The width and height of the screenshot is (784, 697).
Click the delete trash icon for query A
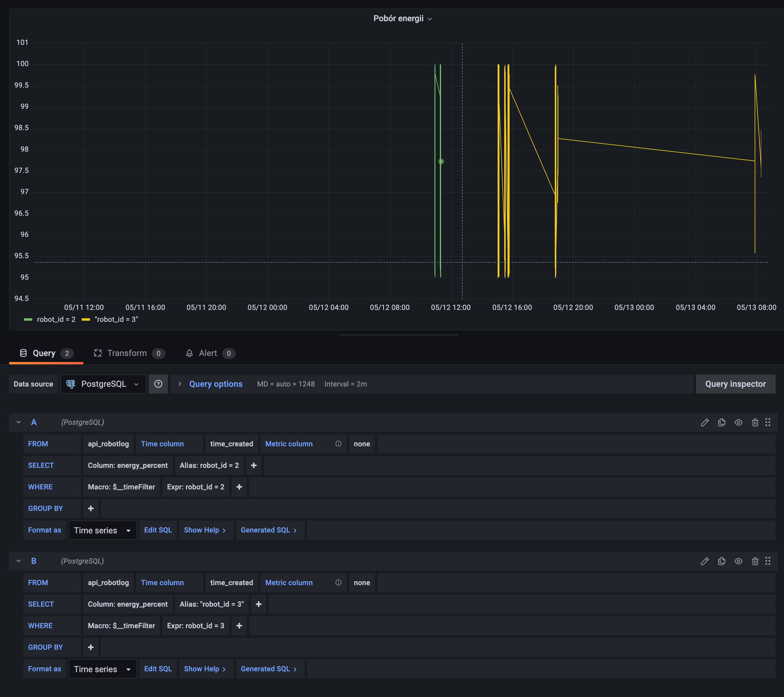pos(755,422)
